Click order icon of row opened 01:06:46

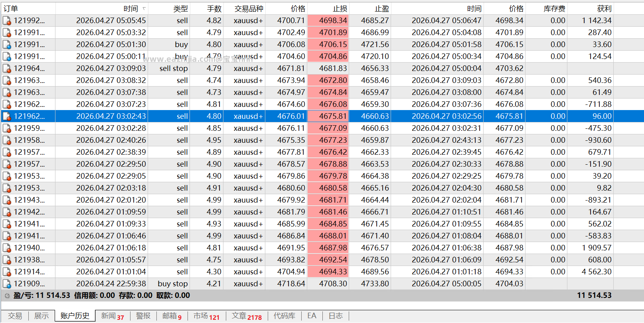(7, 236)
